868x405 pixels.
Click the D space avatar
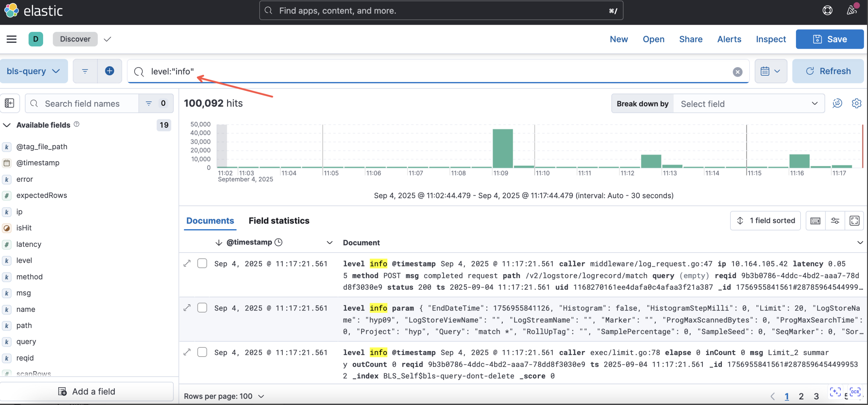[36, 39]
